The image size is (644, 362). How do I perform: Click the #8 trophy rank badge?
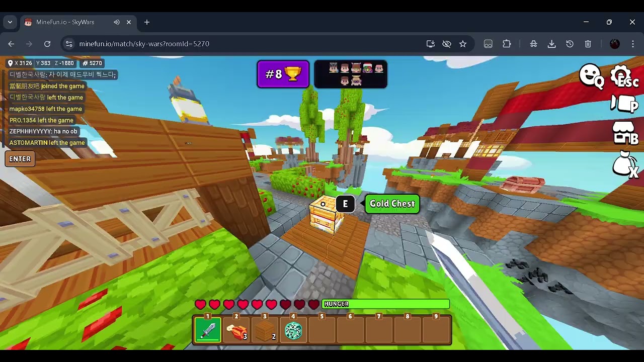click(283, 74)
